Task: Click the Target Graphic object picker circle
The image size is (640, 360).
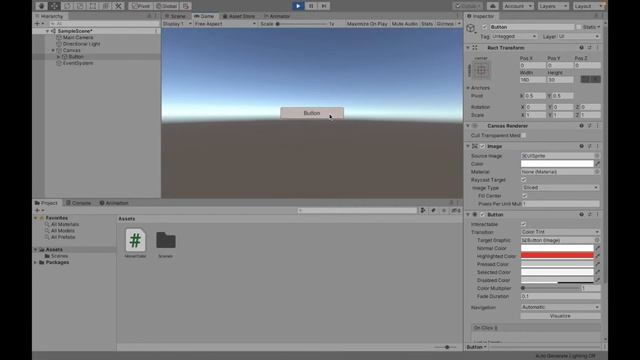Action: pos(597,240)
